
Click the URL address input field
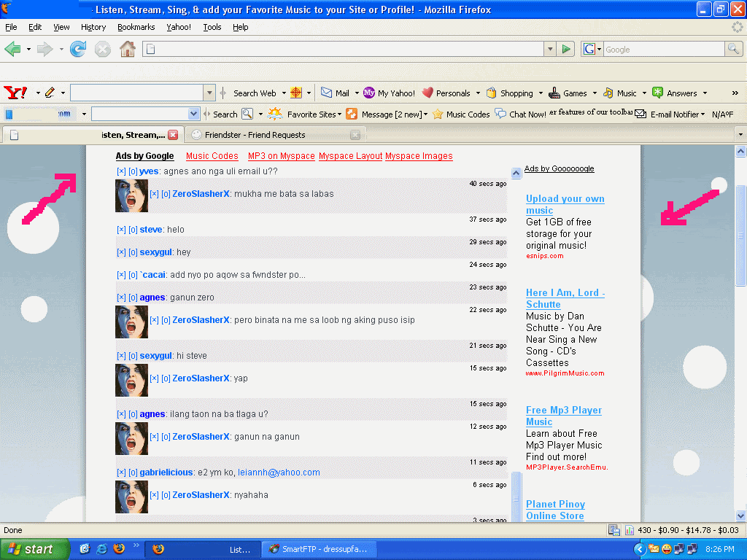(x=343, y=49)
